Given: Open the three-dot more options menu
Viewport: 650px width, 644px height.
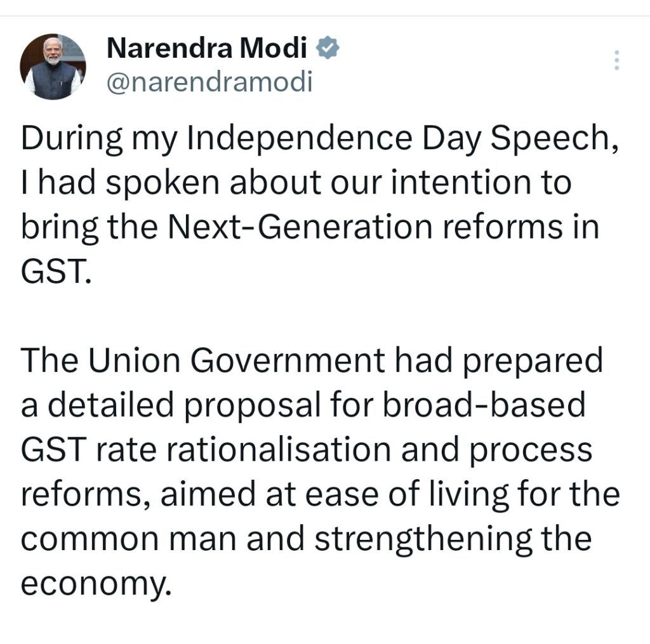Looking at the screenshot, I should [616, 60].
